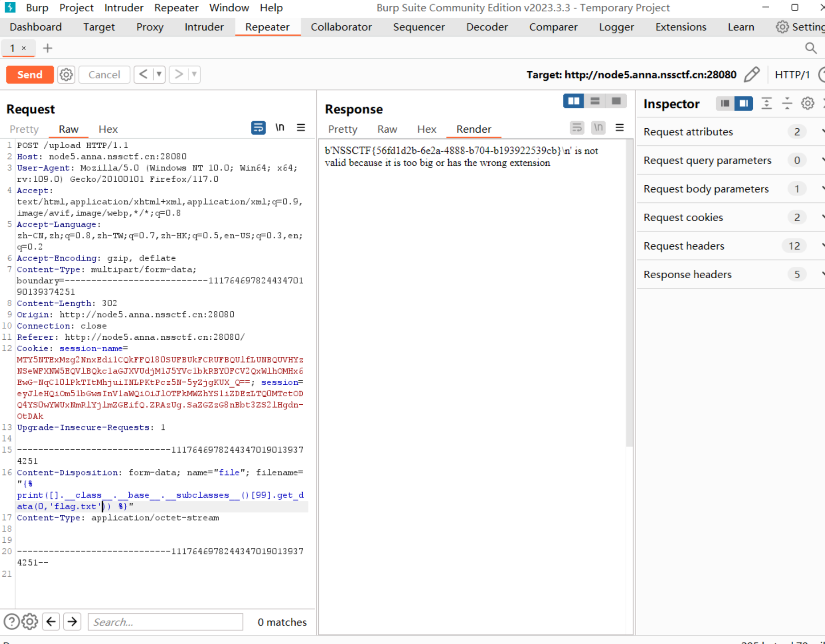
Task: Open help icon at bottom left
Action: click(12, 622)
